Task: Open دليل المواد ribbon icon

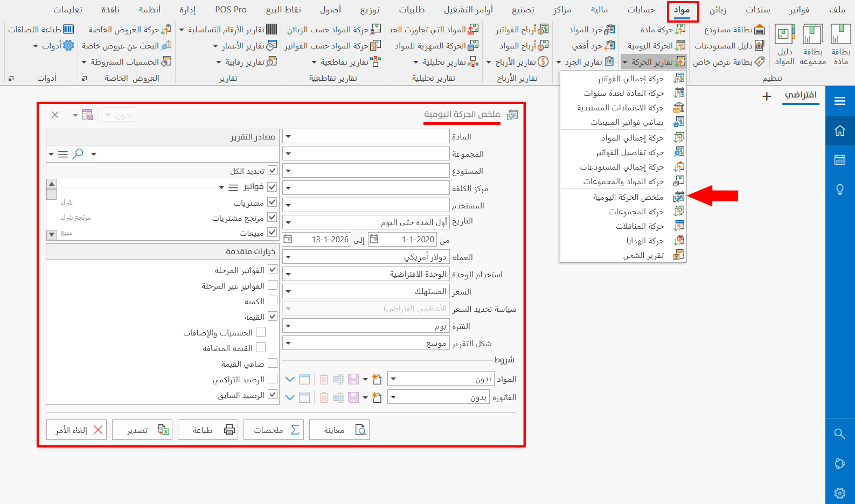Action: pyautogui.click(x=785, y=44)
